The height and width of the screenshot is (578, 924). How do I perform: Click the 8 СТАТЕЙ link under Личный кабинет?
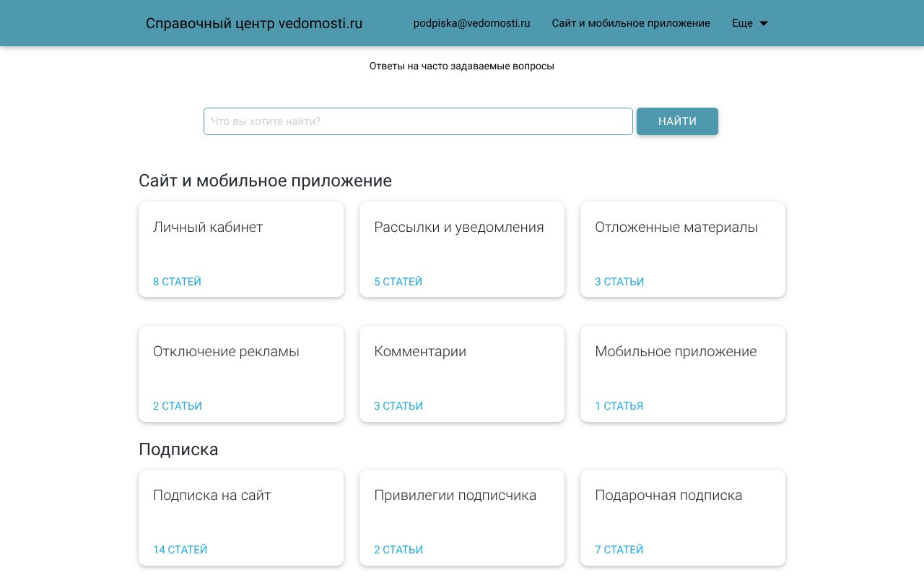point(177,282)
